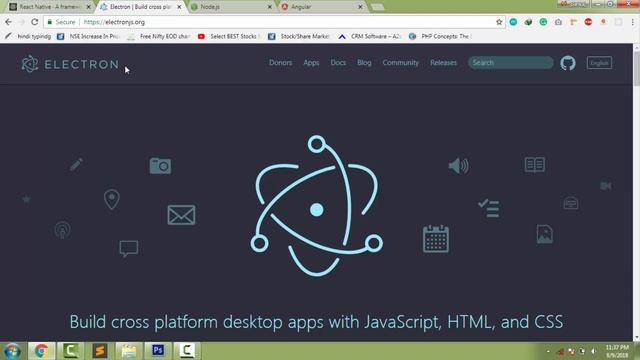Open the Releases page

443,63
